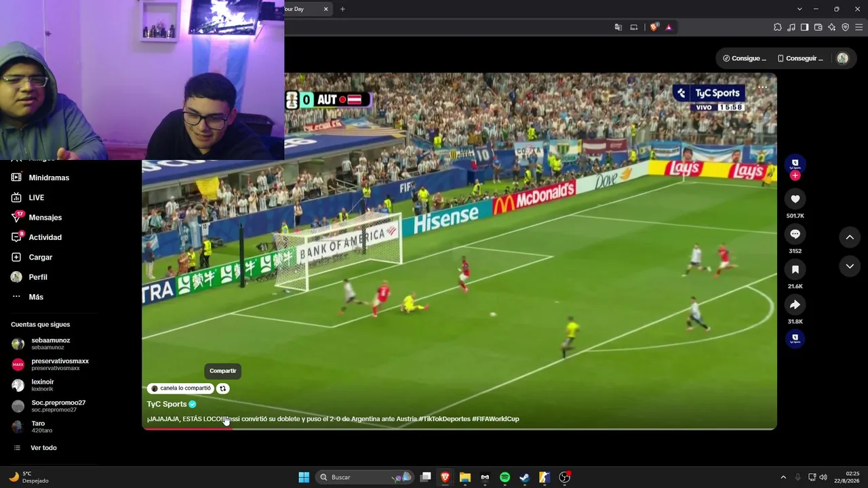Open the browser tab search dropdown
Viewport: 868px width, 488px height.
tap(800, 9)
